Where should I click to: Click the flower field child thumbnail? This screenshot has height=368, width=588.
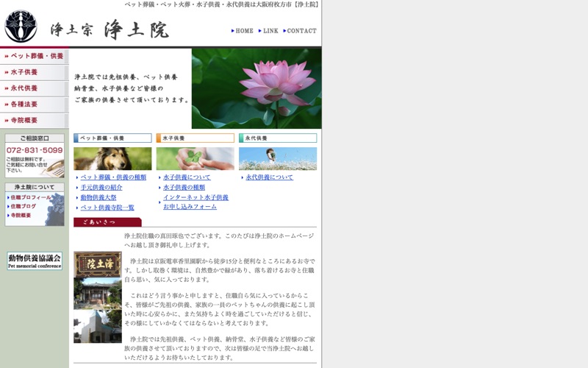(278, 158)
